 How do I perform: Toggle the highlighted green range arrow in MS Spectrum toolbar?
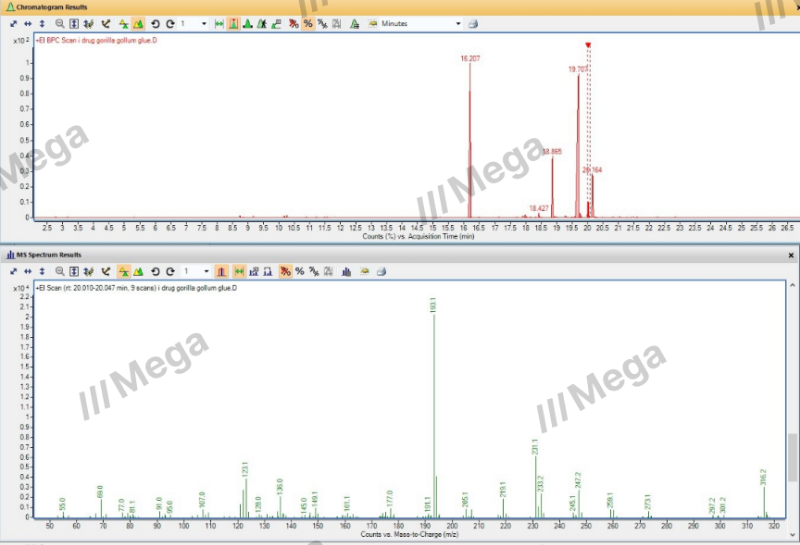click(239, 271)
